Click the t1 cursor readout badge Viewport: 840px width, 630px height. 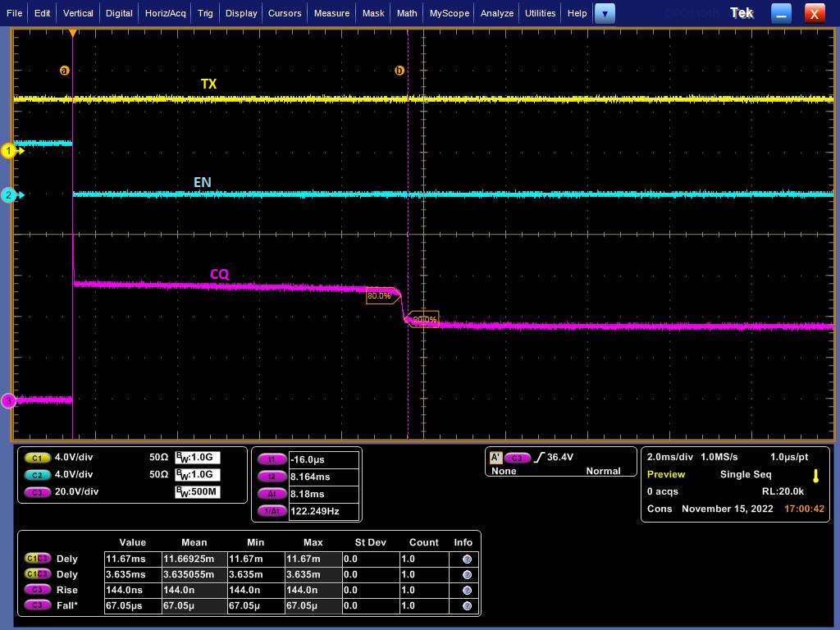[x=272, y=459]
